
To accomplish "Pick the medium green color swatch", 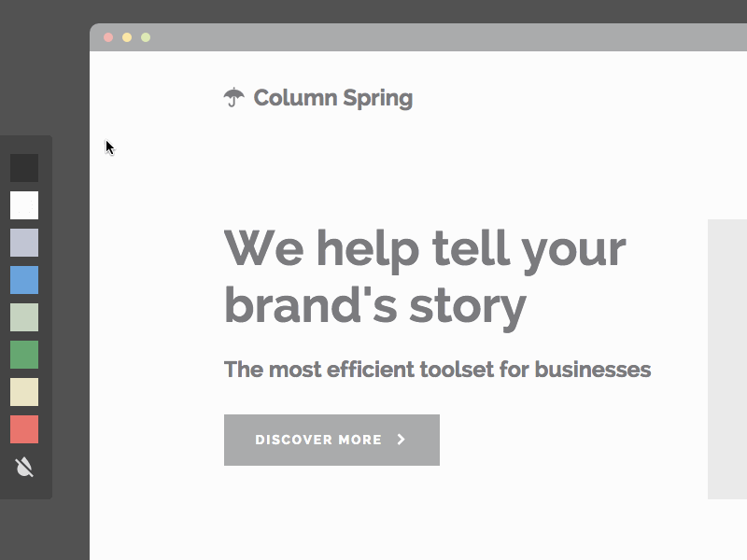I will 24,355.
